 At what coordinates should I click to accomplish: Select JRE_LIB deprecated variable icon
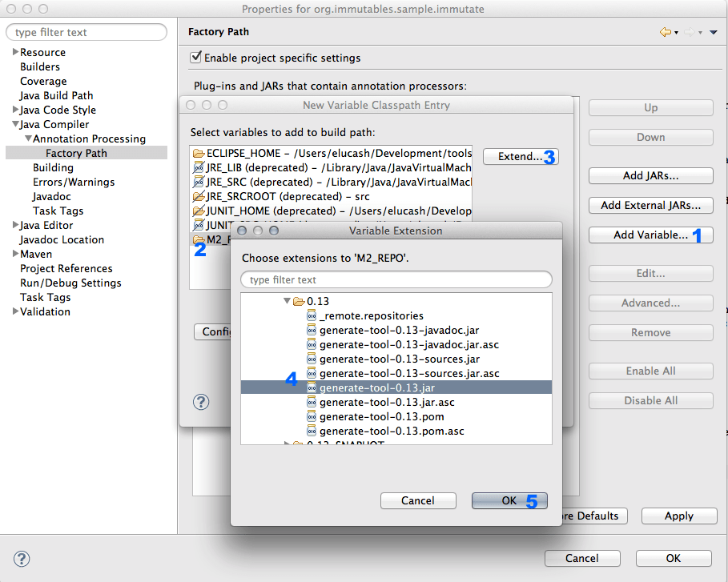tap(199, 167)
